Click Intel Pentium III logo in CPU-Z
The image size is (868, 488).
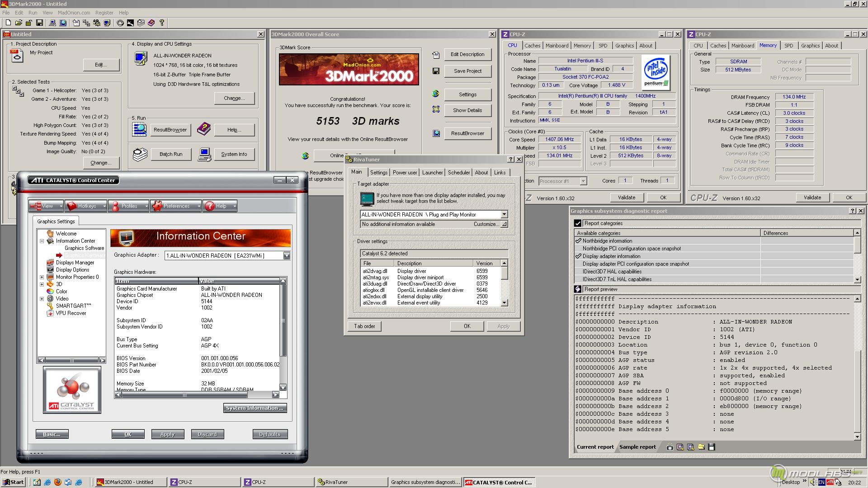(x=656, y=73)
